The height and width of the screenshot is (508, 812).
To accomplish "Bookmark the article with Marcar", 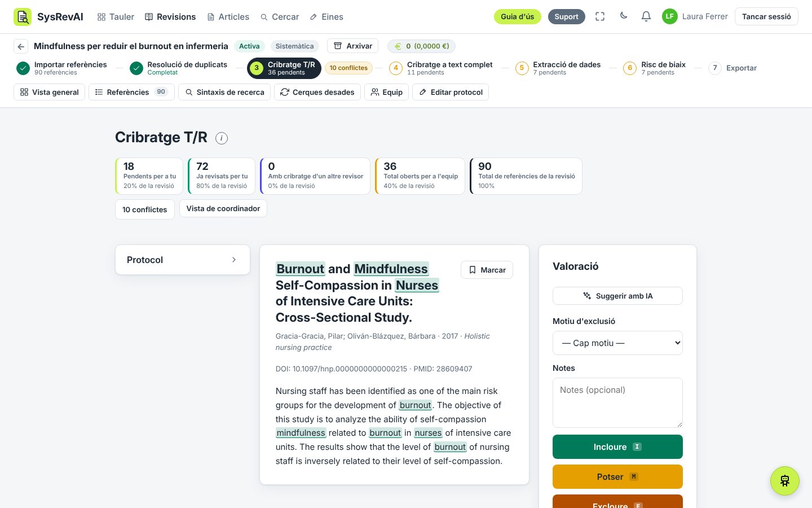I will tap(487, 270).
